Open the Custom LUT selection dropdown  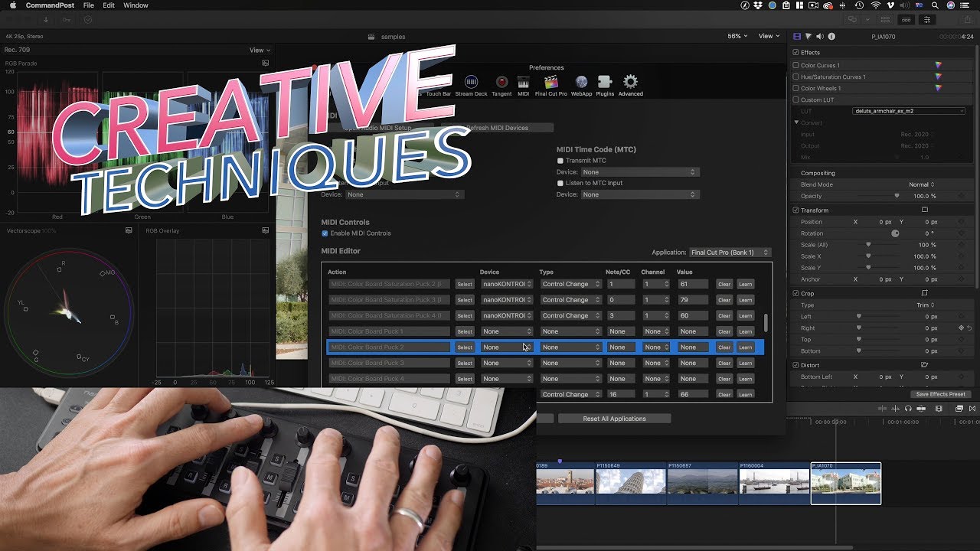click(909, 111)
